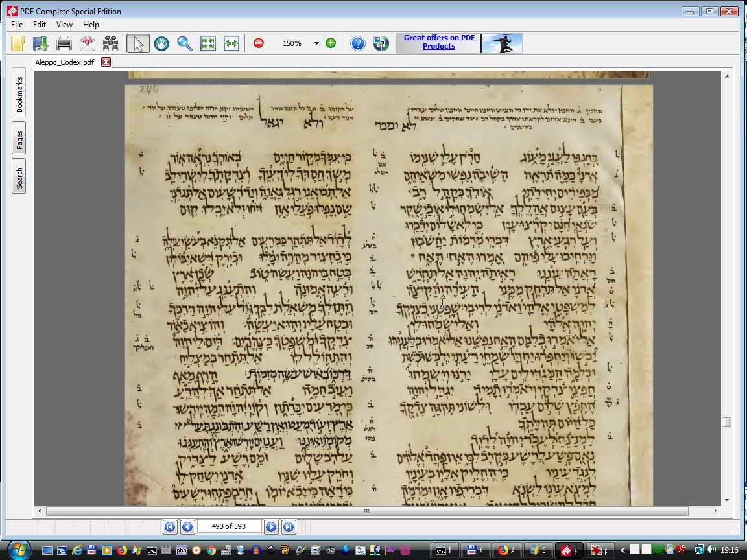
Task: Open the View menu
Action: point(64,25)
